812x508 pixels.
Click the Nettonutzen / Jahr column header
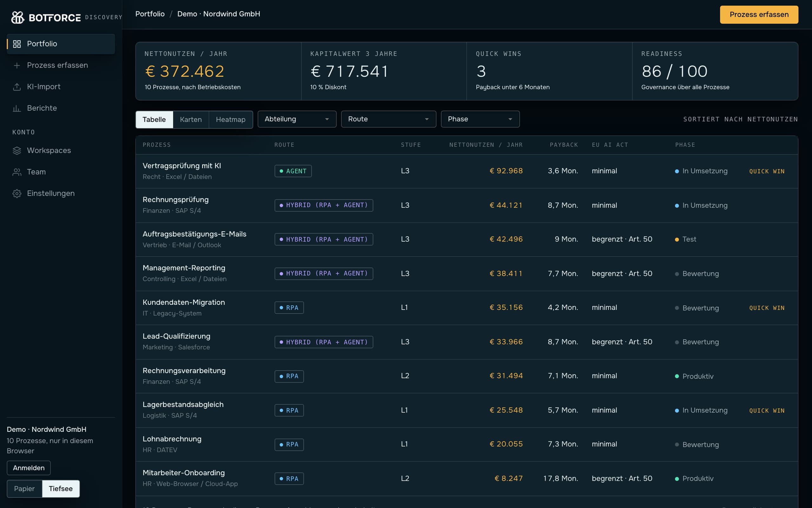(486, 145)
